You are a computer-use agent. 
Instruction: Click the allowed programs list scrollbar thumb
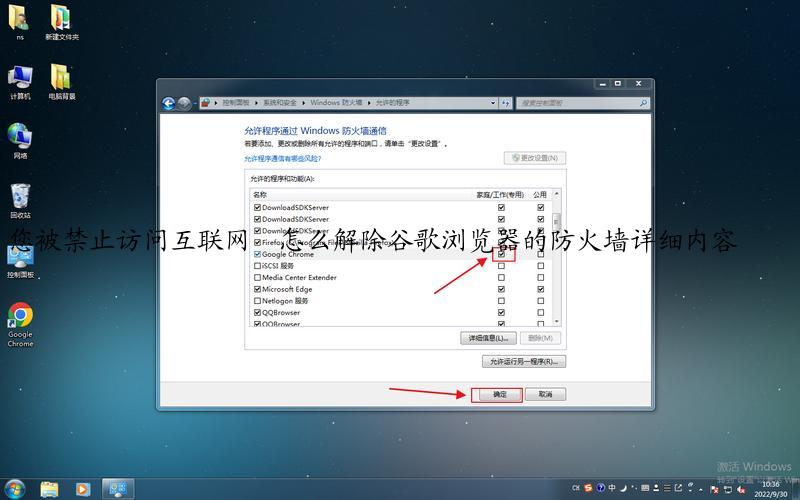tap(556, 222)
